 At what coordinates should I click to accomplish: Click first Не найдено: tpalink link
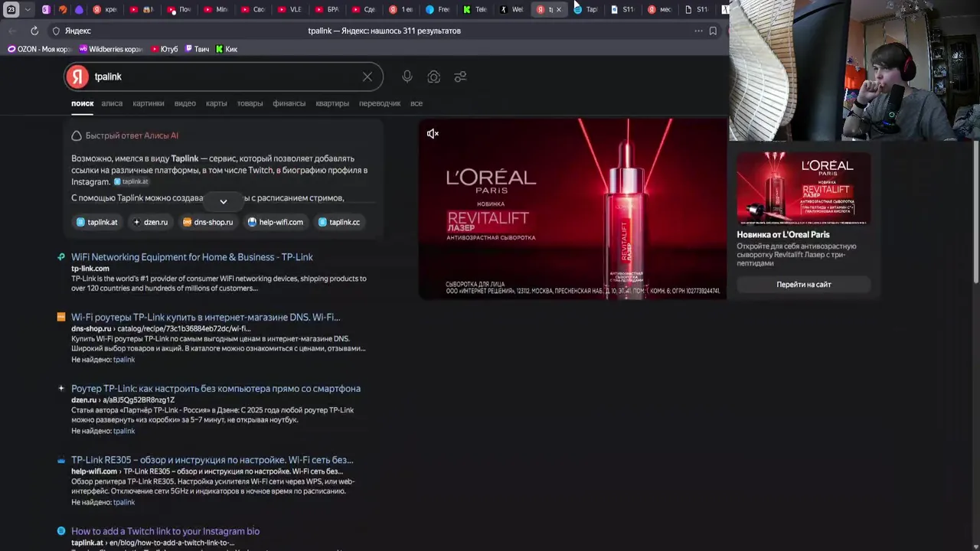124,360
